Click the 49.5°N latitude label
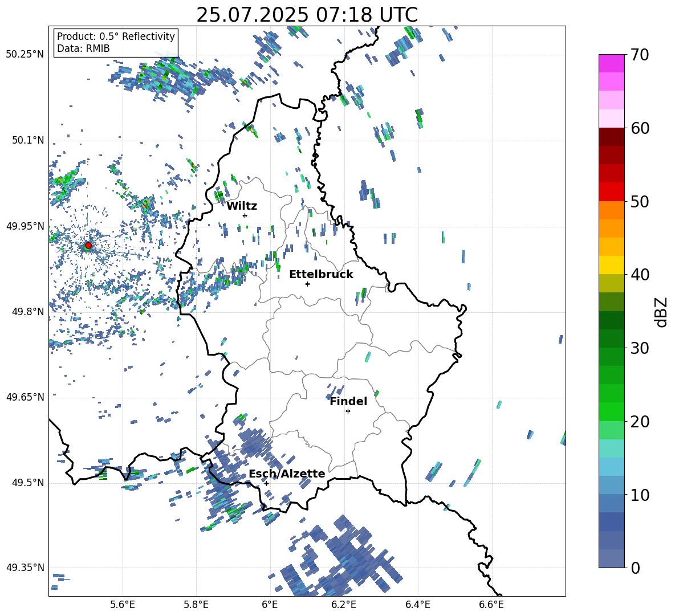Image resolution: width=675 pixels, height=616 pixels. [29, 483]
